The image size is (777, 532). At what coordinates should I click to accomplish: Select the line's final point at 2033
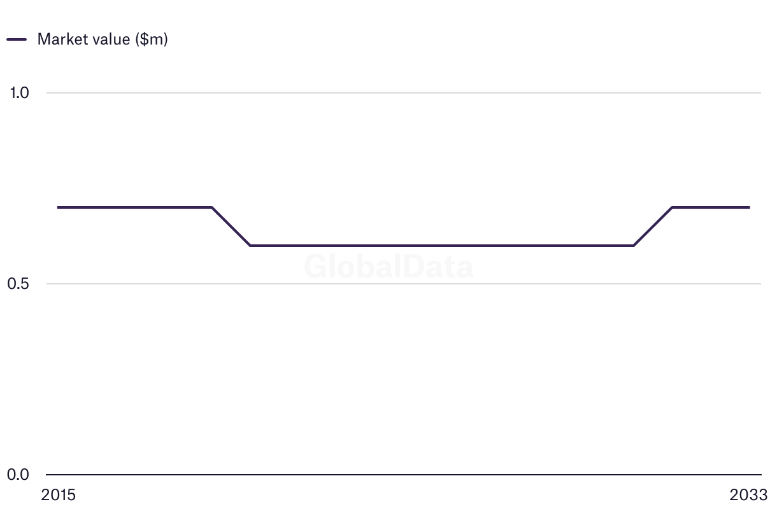point(749,207)
